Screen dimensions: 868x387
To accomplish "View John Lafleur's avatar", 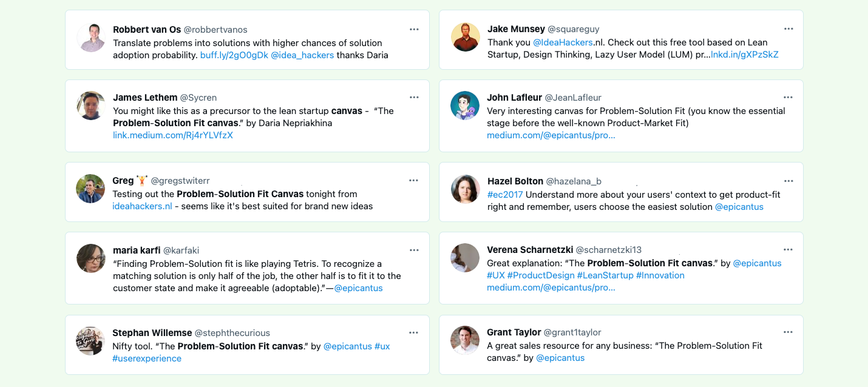I will pos(465,106).
